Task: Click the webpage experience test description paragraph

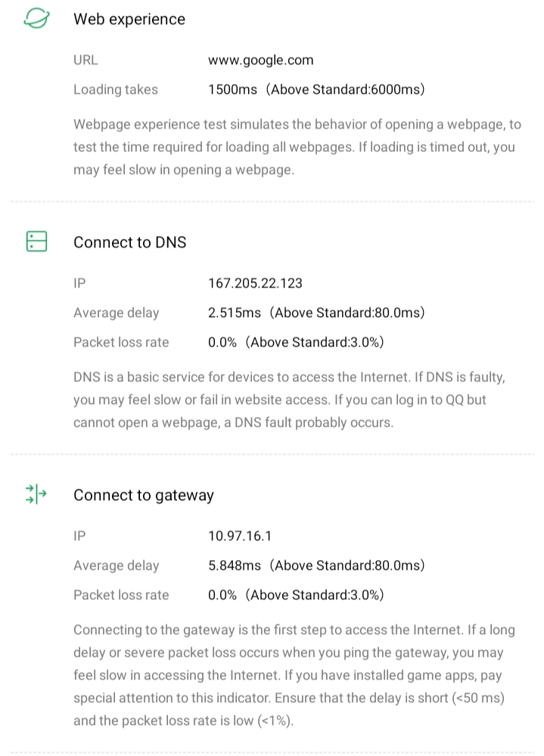Action: [x=297, y=147]
